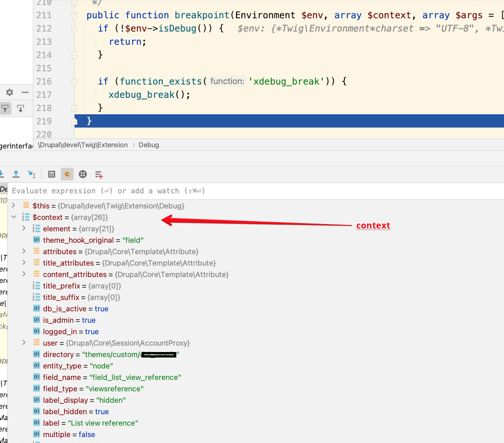Toggle the orange C class-view icon
Image resolution: width=504 pixels, height=443 pixels.
67,174
